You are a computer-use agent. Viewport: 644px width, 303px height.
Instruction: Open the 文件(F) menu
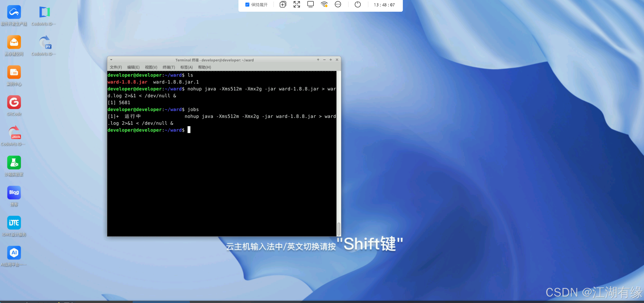pos(116,67)
